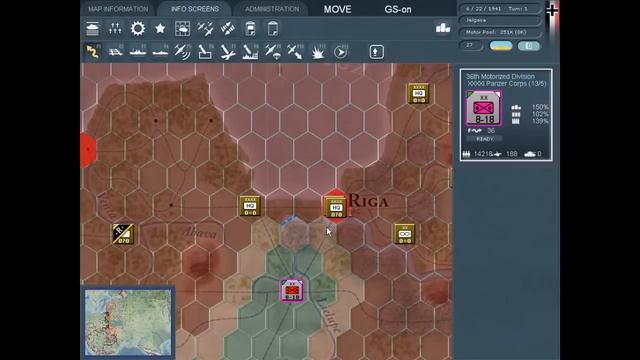Click the F12 end turn arrow icon

(340, 52)
